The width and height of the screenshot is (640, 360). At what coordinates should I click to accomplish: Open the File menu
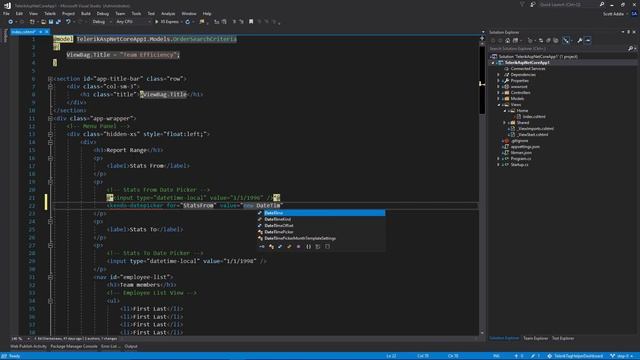point(6,13)
